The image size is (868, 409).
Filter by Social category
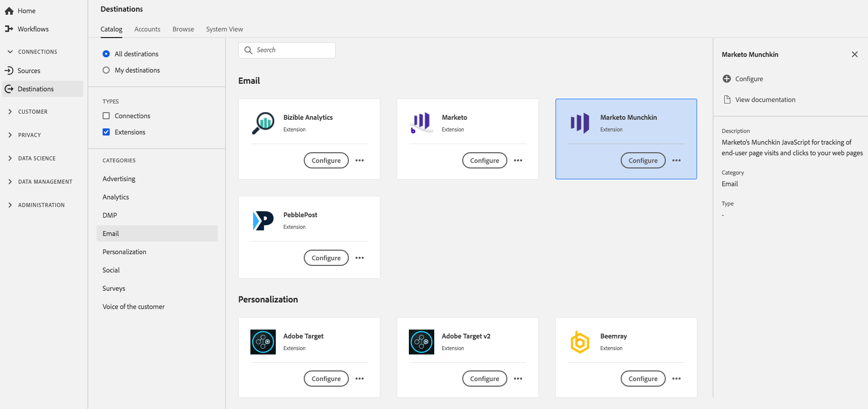tap(111, 270)
